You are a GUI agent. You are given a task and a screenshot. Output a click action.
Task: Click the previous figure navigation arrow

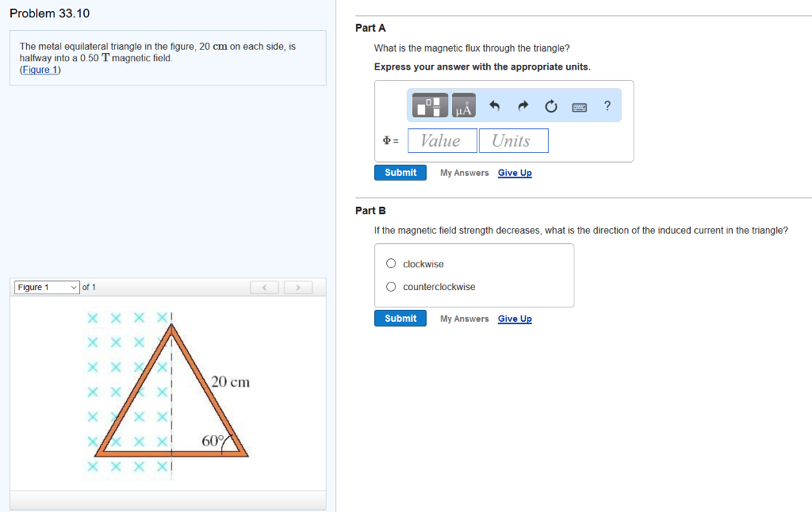[x=264, y=287]
